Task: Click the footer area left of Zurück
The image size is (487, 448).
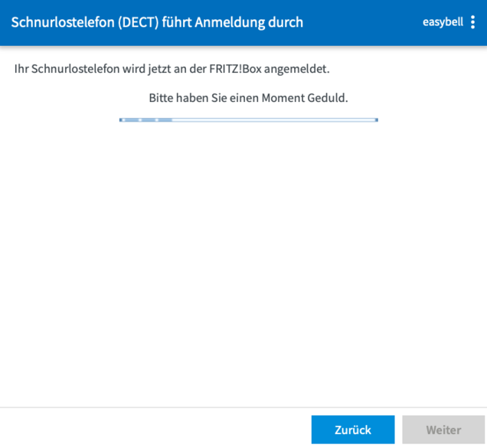Action: 153,429
